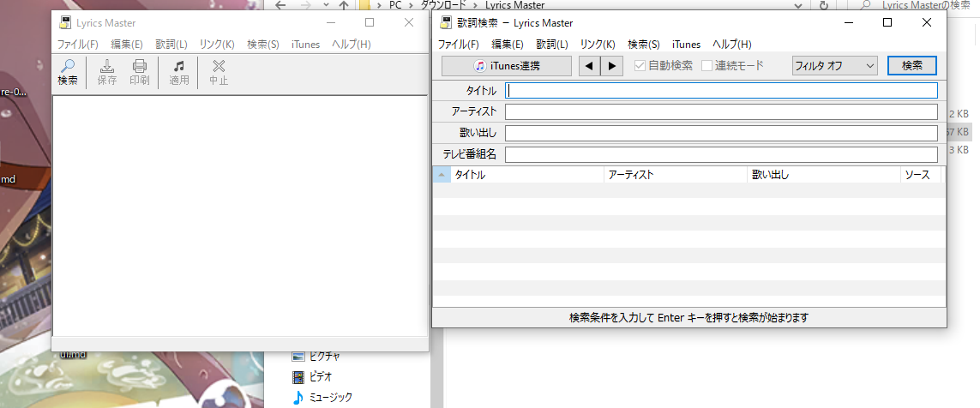
Task: Open 歌詞(L) menu in Lyrics Master window
Action: tap(171, 45)
